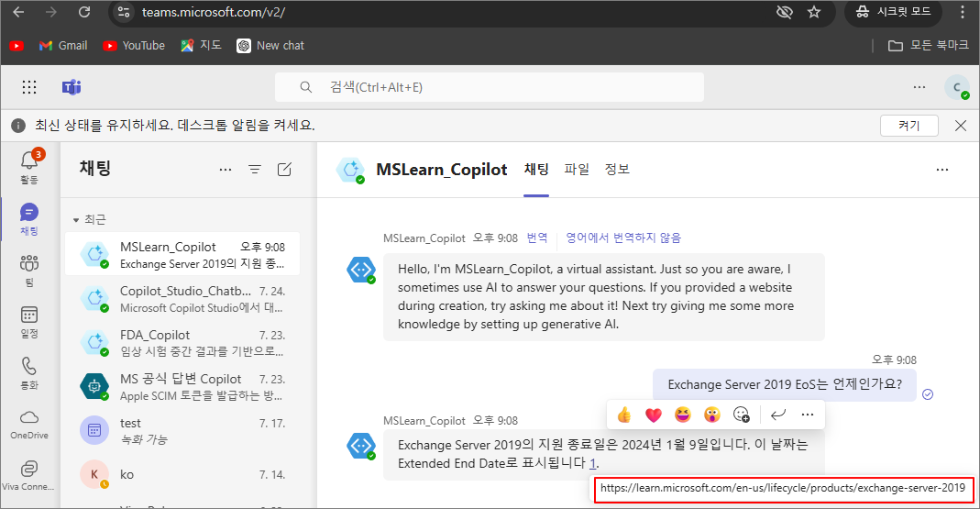Viewport: 980px width, 509px height.
Task: React with heart emoji
Action: pos(653,415)
